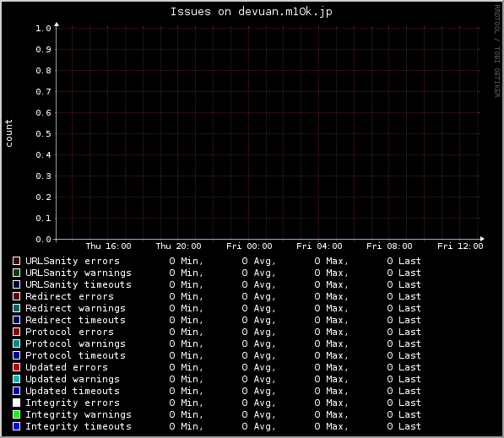
Task: Click the Updated warnings cyan swatch
Action: click(x=16, y=379)
